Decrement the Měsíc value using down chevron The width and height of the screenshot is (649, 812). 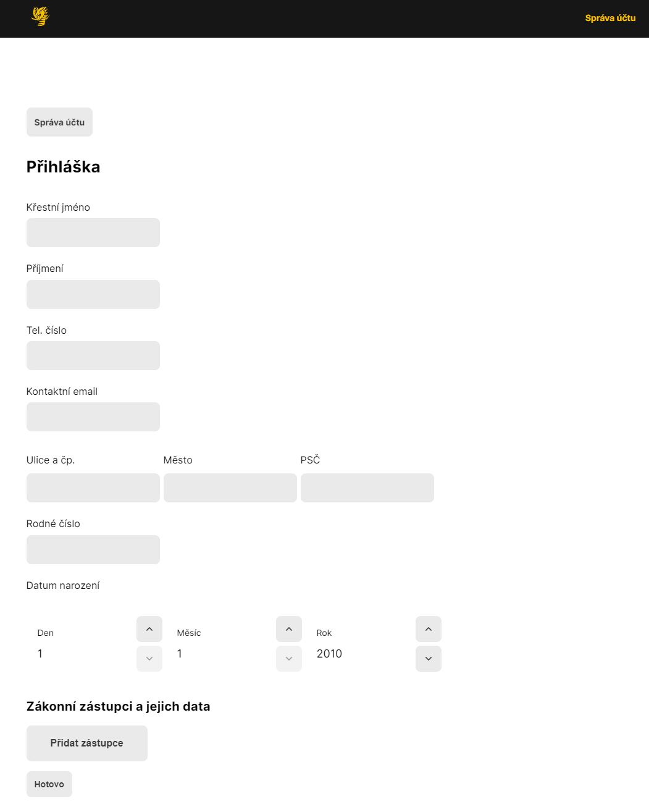(x=288, y=659)
